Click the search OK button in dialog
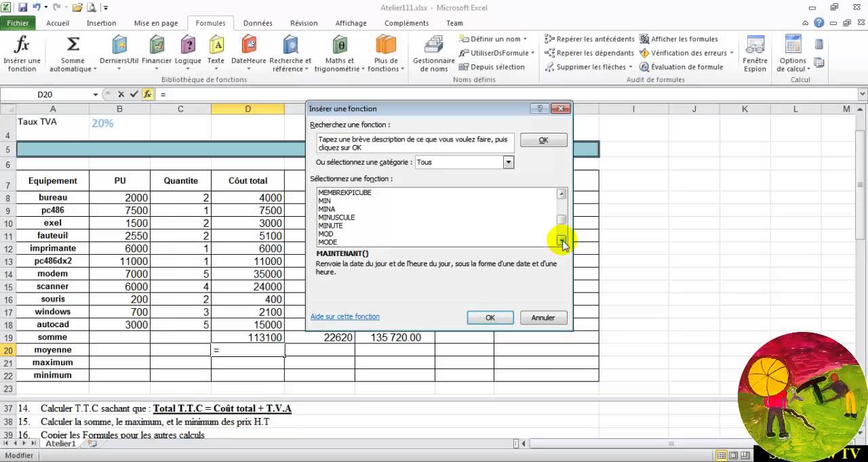The image size is (868, 462). pyautogui.click(x=543, y=140)
